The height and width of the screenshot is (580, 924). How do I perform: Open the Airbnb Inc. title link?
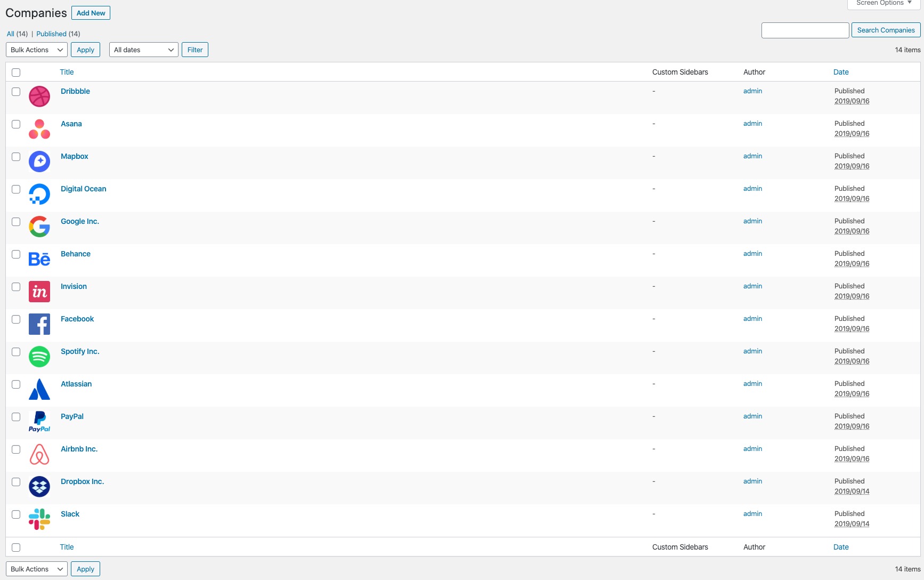point(79,449)
